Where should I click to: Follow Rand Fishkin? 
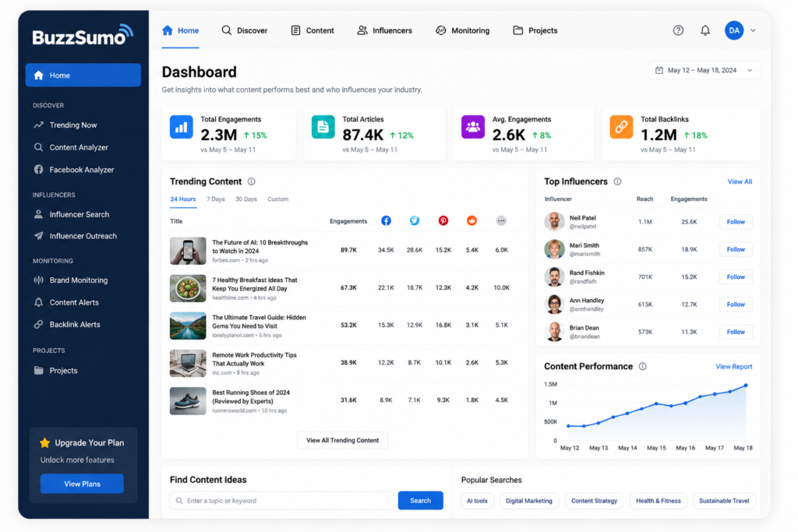click(736, 277)
